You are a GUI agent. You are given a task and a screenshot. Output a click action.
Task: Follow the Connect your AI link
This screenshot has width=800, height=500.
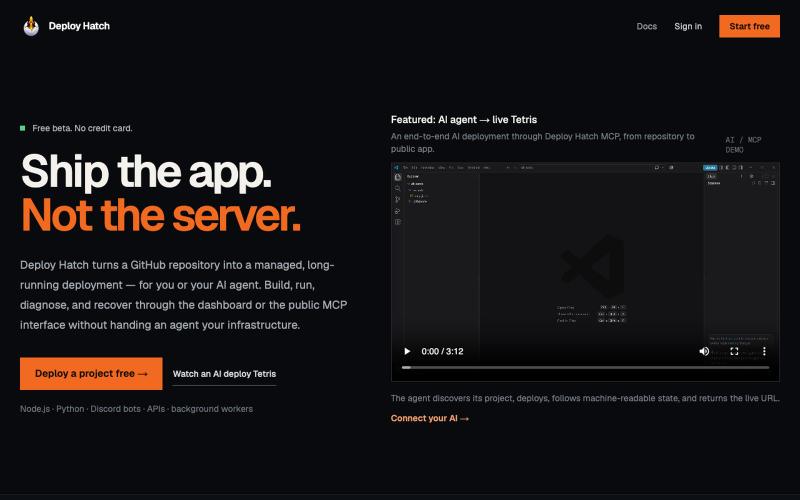click(x=430, y=418)
